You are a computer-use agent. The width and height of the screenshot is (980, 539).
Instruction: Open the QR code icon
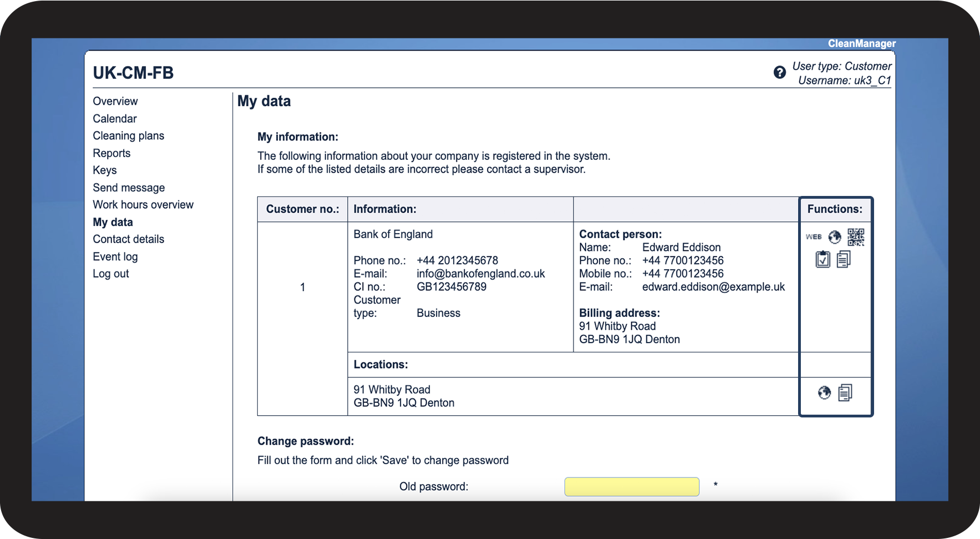856,237
